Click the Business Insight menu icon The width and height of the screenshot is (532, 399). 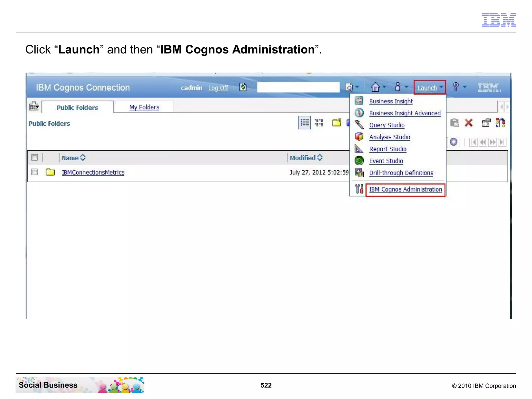point(359,101)
